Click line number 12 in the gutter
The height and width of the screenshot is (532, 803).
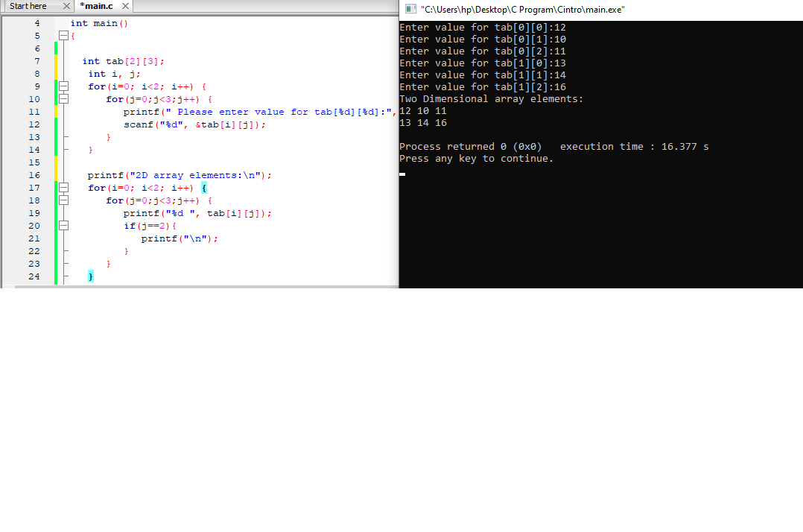coord(34,124)
